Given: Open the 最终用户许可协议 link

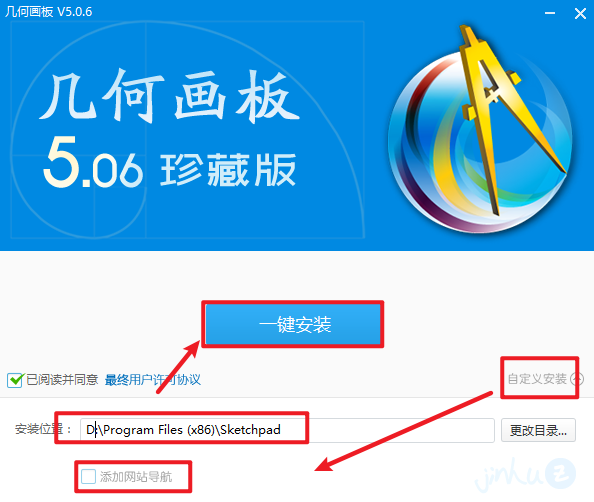Looking at the screenshot, I should 153,380.
